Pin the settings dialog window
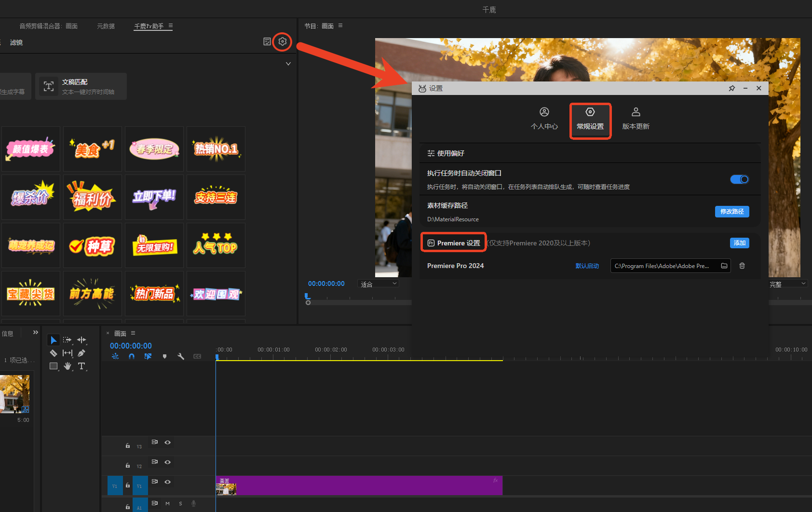Screen dimensions: 812x512 point(731,88)
